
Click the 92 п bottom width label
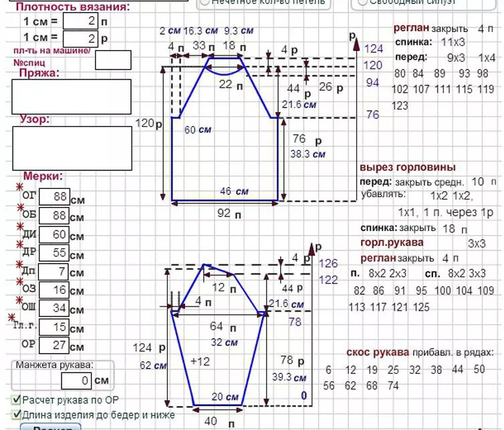tap(229, 213)
